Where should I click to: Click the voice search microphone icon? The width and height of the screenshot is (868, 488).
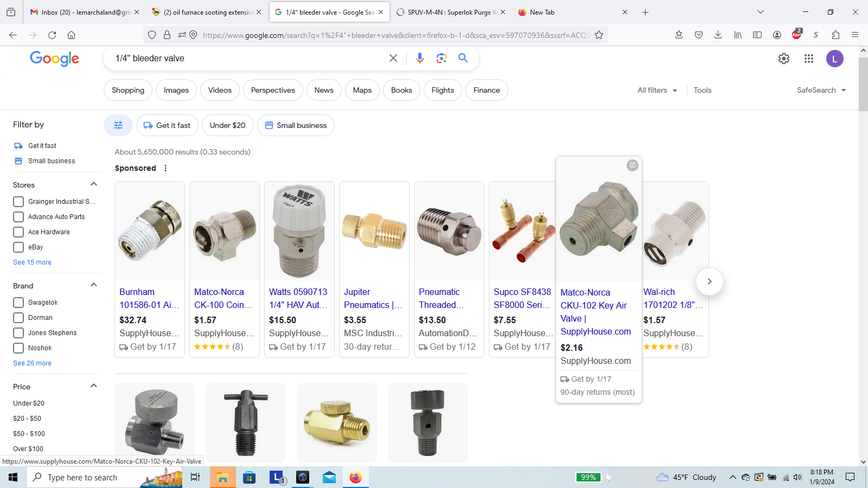(x=419, y=58)
